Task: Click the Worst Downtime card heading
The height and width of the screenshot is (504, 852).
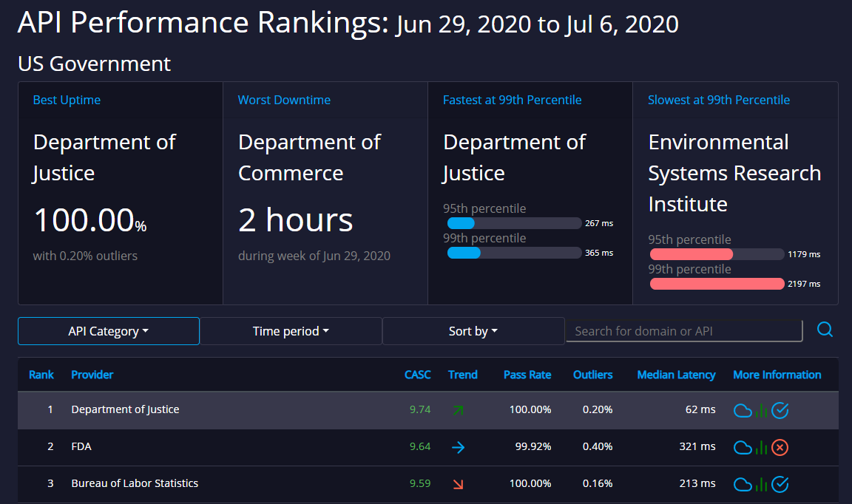Action: click(284, 100)
